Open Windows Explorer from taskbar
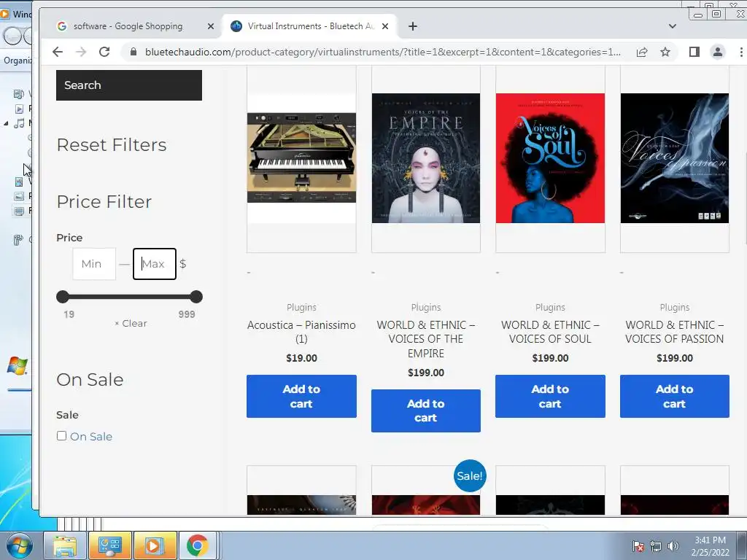Screen dimensions: 747x560 click(x=65, y=545)
